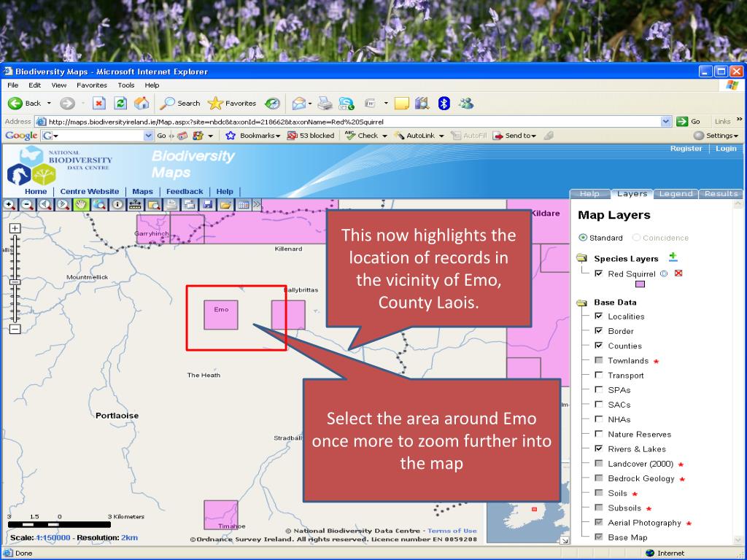747x560 pixels.
Task: Uncheck the Counties layer
Action: coord(599,345)
